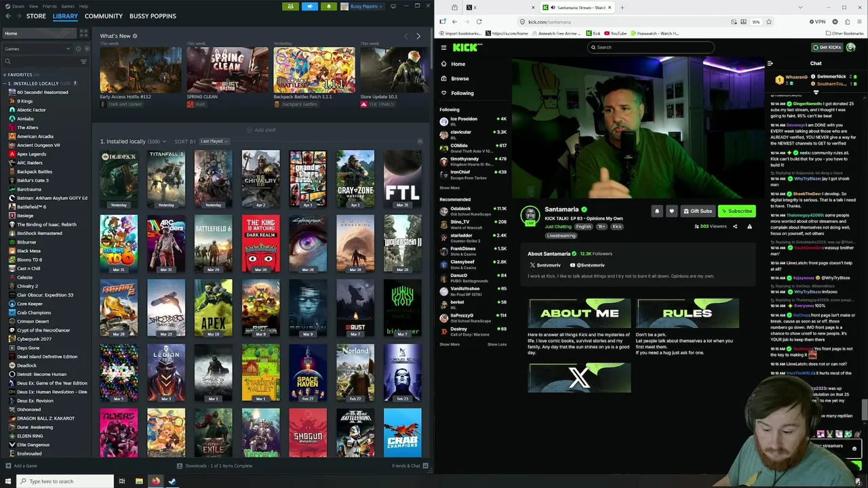Screen dimensions: 868x488
Task: Open a new browser tab
Action: click(x=622, y=7)
